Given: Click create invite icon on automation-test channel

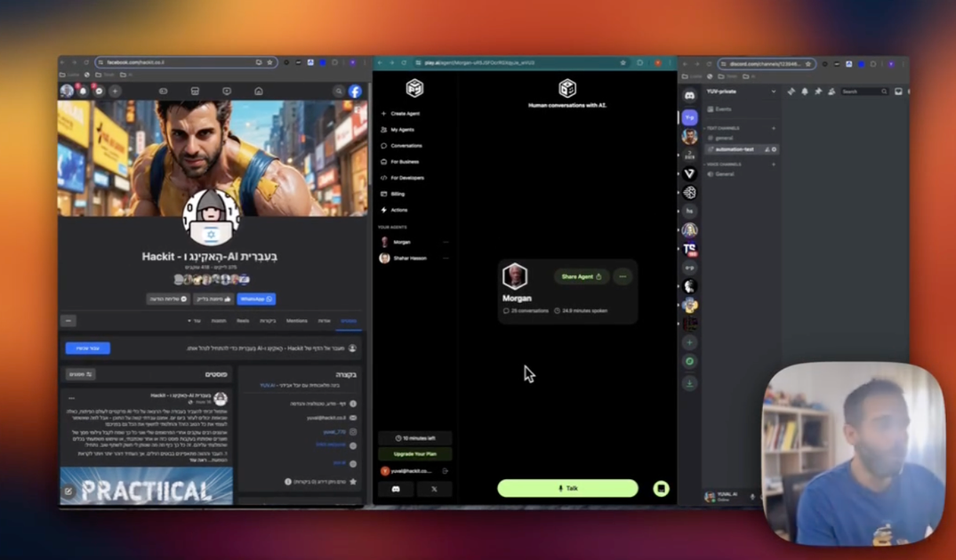Looking at the screenshot, I should click(x=767, y=149).
